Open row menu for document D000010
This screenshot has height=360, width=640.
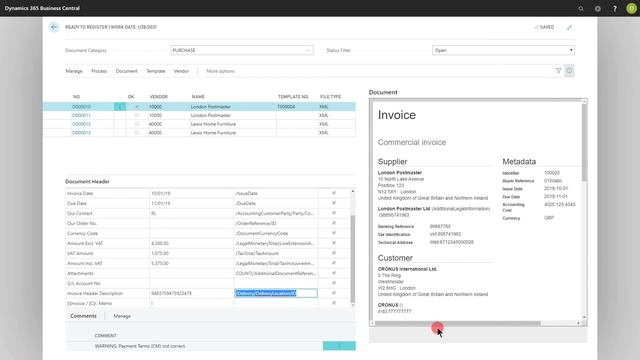click(120, 107)
